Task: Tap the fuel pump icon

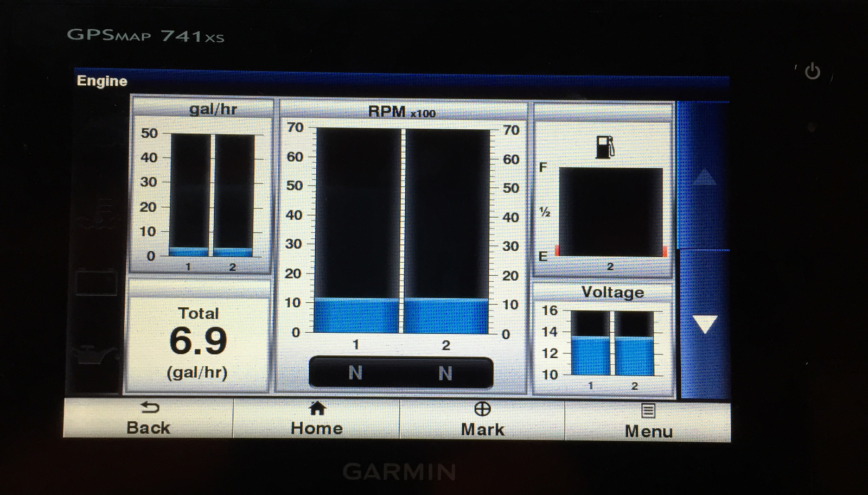Action: (x=604, y=147)
